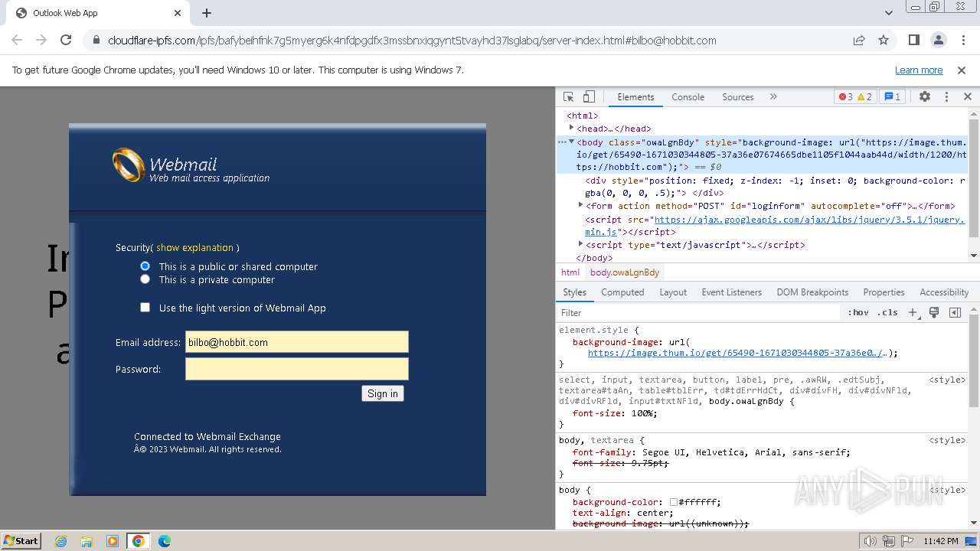Screen dimensions: 980x551
Task: Open the Windows Start menu
Action: [21, 540]
